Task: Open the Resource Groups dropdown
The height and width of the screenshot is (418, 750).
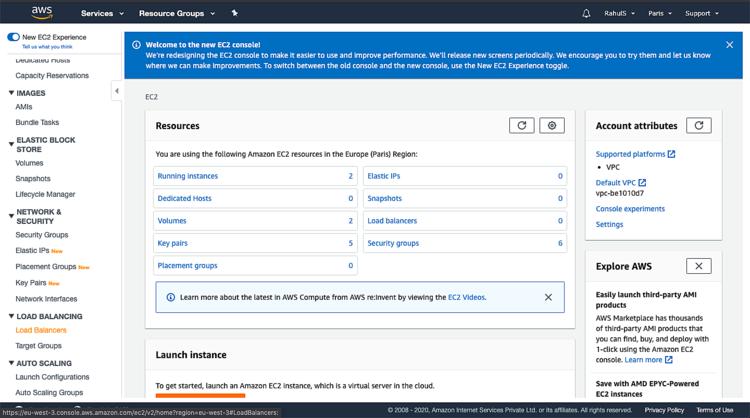Action: coord(177,13)
